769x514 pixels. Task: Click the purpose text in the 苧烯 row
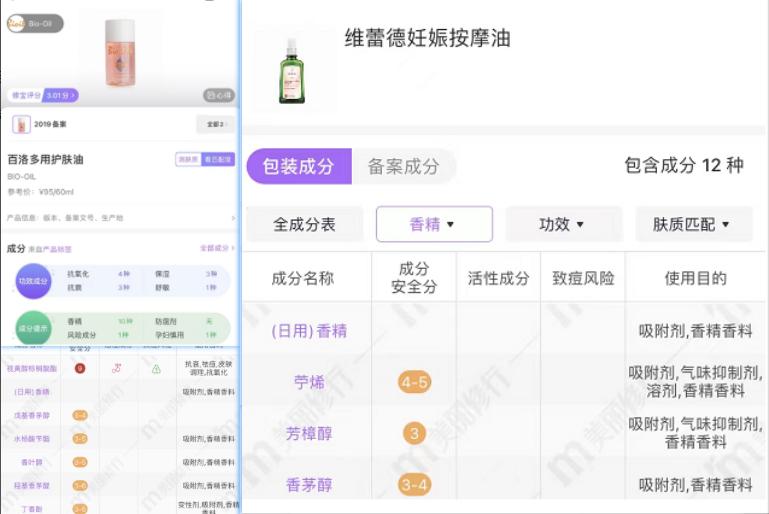coord(695,382)
